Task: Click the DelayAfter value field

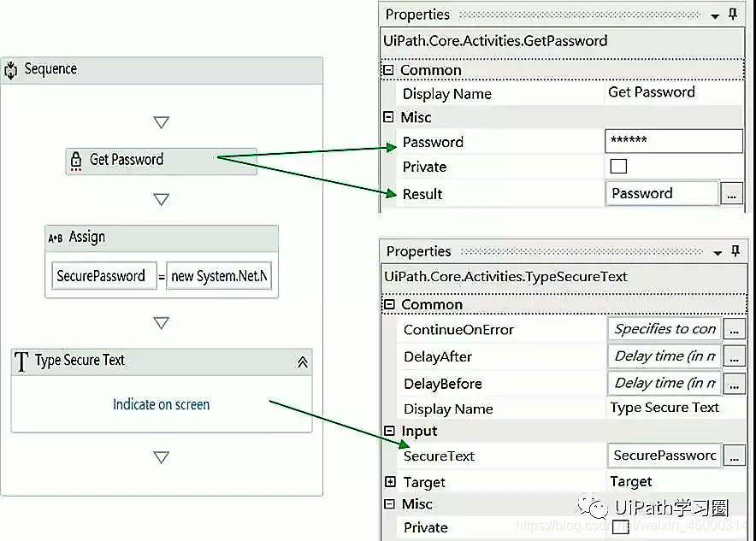Action: coord(664,356)
